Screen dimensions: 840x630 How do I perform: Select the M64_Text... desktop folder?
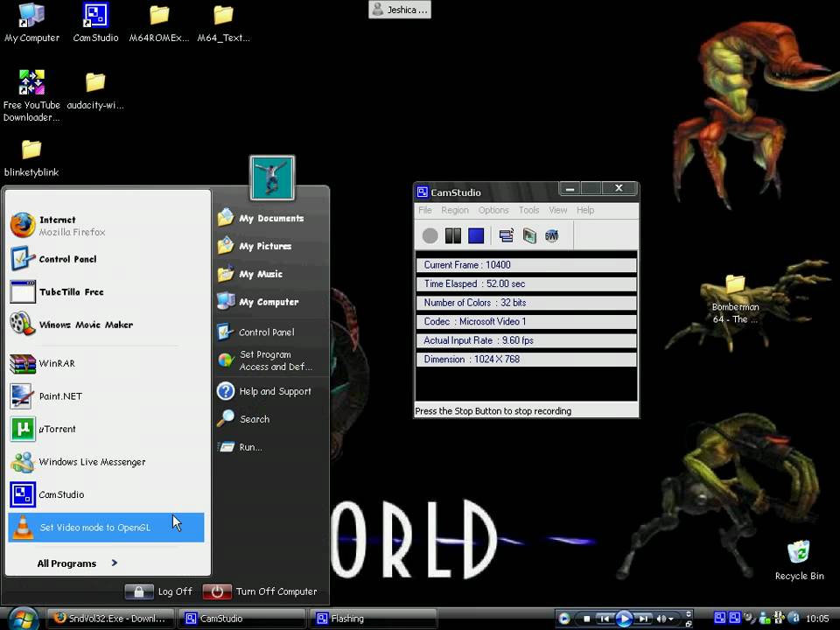[223, 23]
